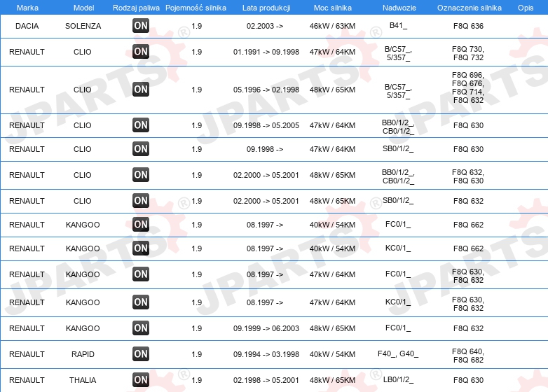Select the DACIA brand cell
This screenshot has width=548, height=392.
pyautogui.click(x=27, y=26)
